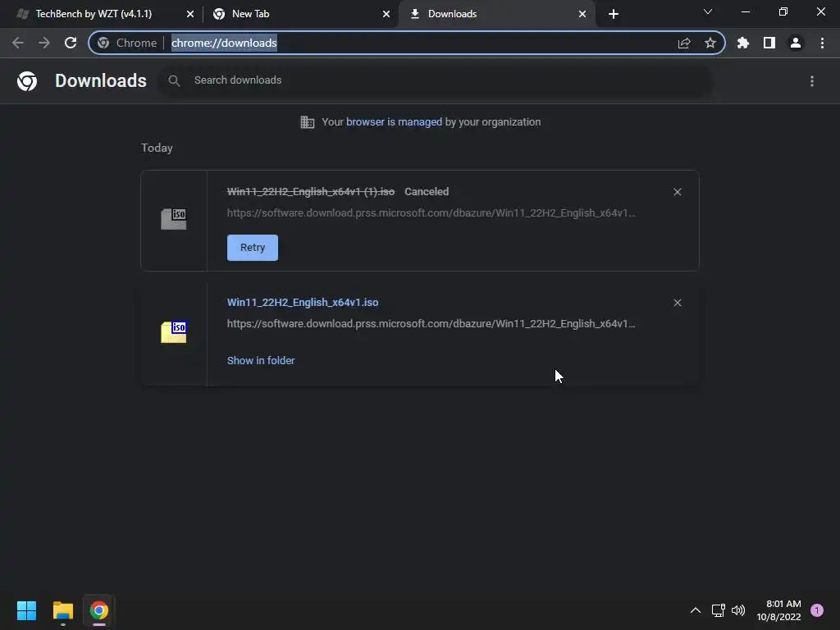Open the notification count badge
Viewport: 840px width, 630px height.
tap(817, 610)
